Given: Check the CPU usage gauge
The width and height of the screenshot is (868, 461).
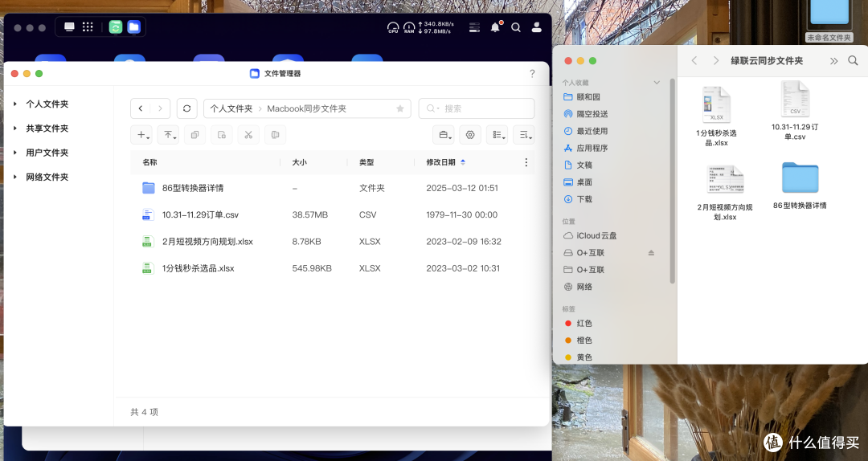Looking at the screenshot, I should pos(392,27).
